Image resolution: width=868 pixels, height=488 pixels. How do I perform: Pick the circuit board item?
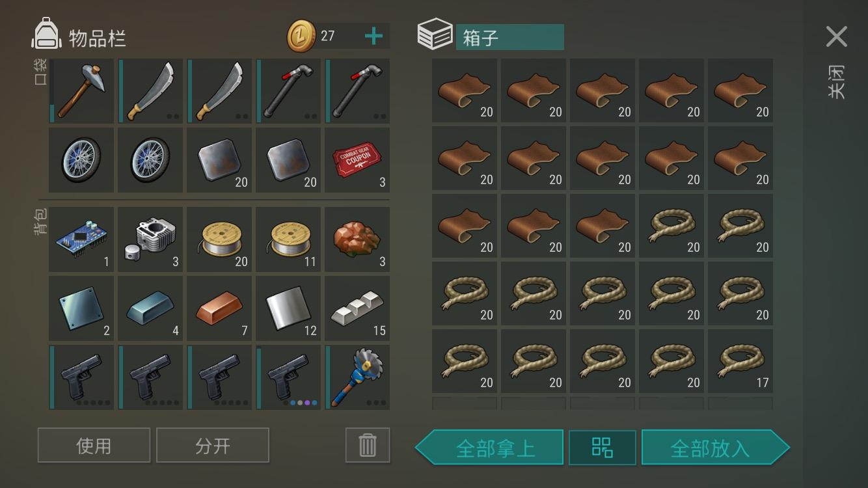81,239
